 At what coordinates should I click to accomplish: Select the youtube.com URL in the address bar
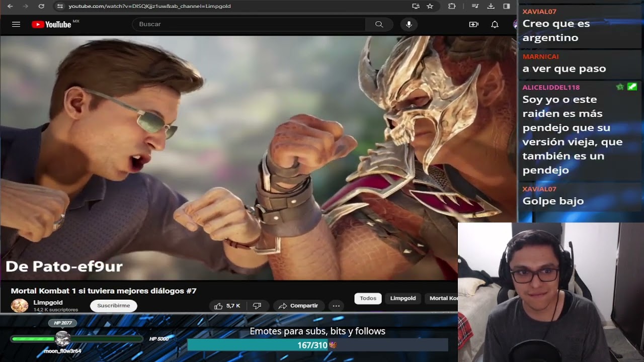[149, 6]
